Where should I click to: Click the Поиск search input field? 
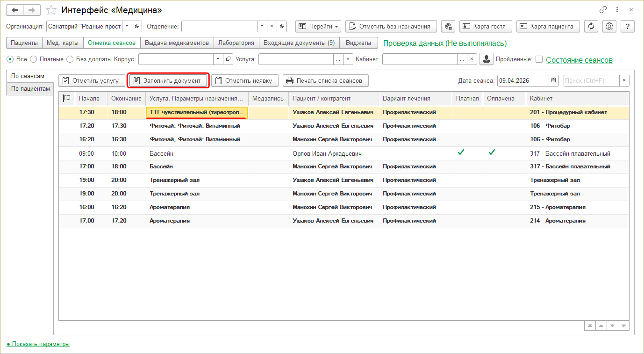point(591,80)
